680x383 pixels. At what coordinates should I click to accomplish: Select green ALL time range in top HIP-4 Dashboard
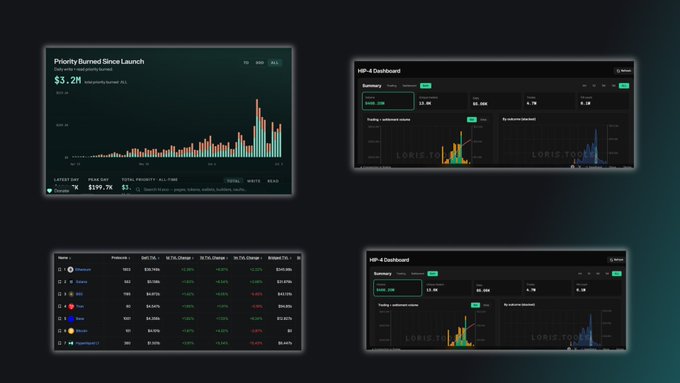[x=624, y=86]
